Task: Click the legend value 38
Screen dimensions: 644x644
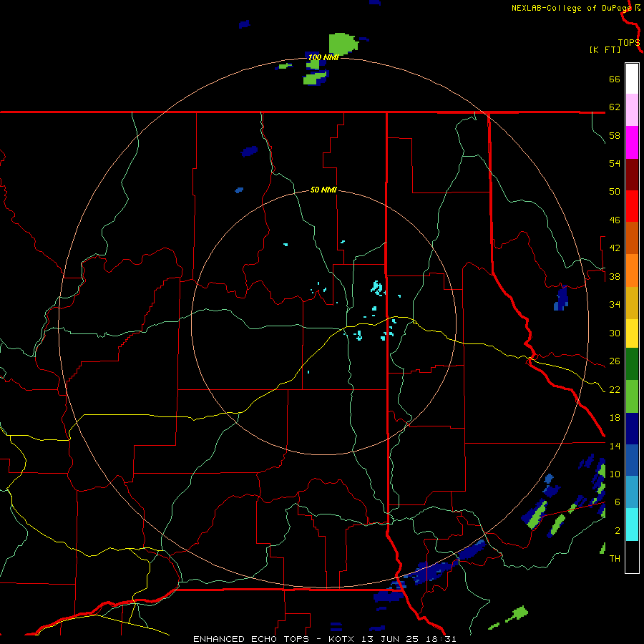Action: pyautogui.click(x=615, y=276)
